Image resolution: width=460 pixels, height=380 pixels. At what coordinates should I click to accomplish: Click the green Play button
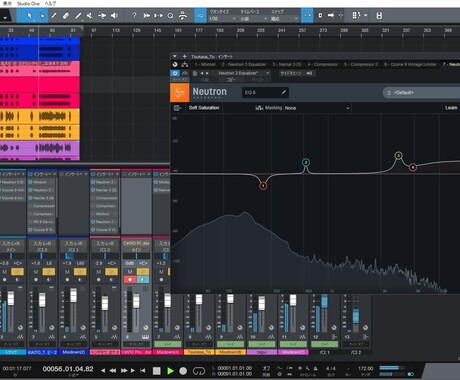170,371
